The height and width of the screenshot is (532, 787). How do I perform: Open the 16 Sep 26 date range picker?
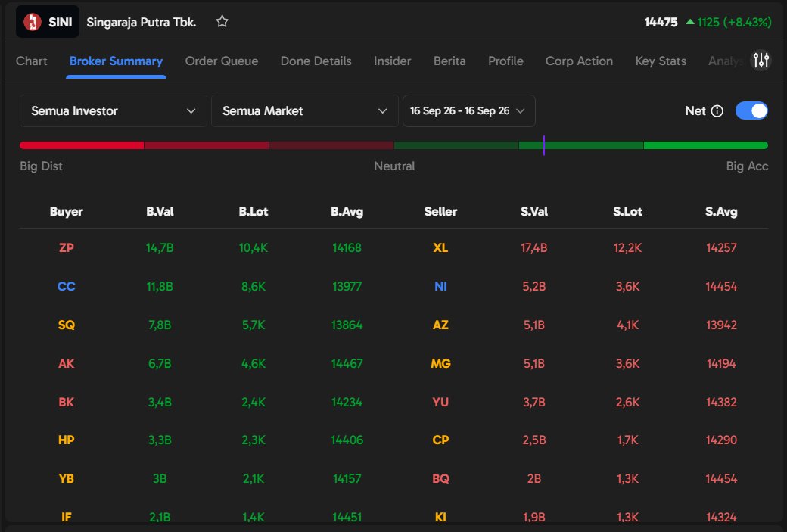pos(468,111)
